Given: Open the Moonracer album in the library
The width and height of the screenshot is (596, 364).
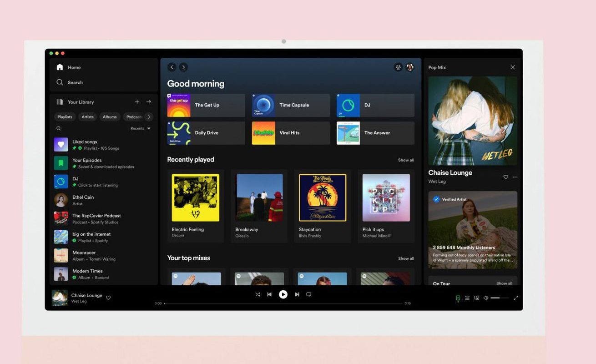Looking at the screenshot, I should click(x=104, y=256).
